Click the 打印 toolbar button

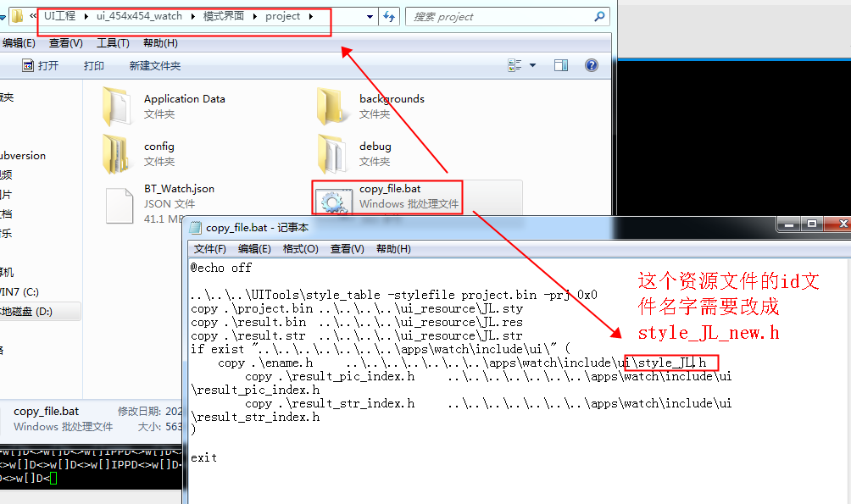coord(94,65)
